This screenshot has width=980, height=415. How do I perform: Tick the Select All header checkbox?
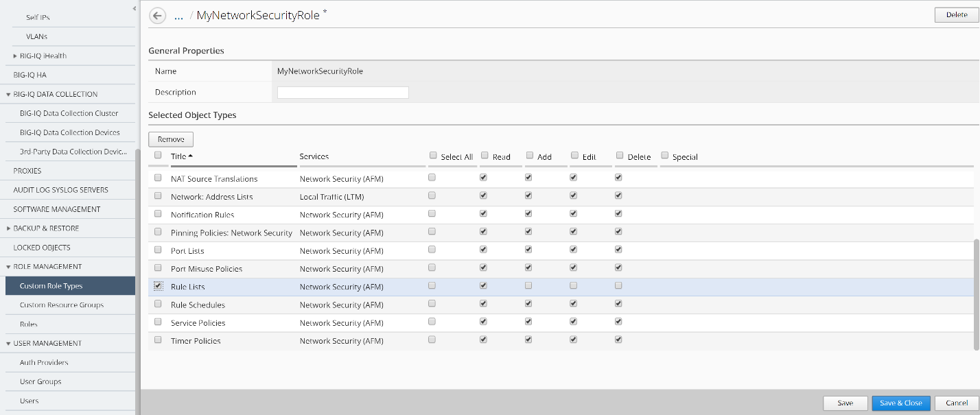pos(432,156)
